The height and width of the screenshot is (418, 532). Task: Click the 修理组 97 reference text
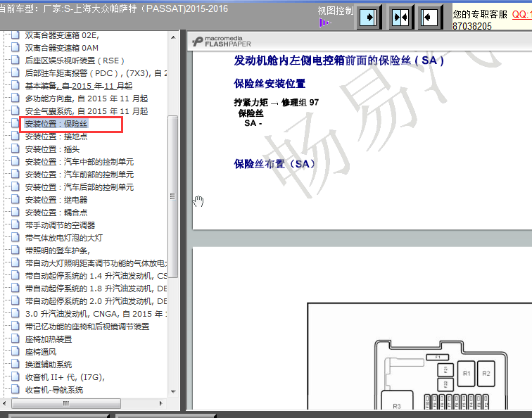[x=300, y=103]
